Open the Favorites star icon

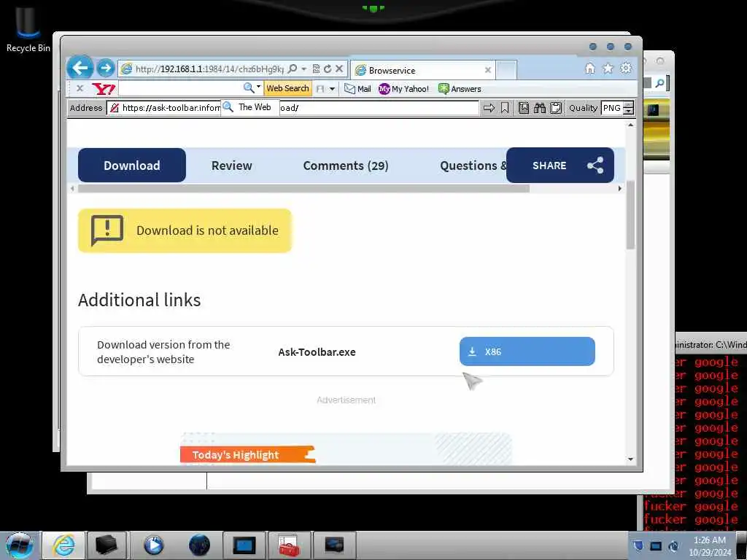[608, 69]
